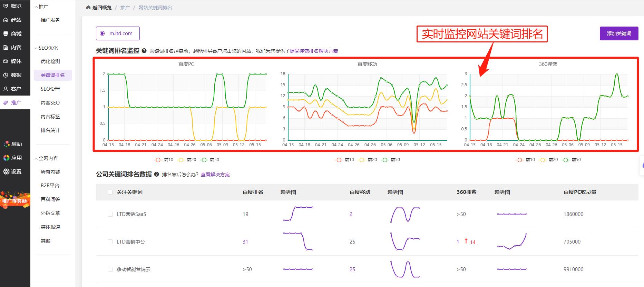Open the 商城 shop icon
Image resolution: width=644 pixels, height=287 pixels.
pyautogui.click(x=6, y=34)
